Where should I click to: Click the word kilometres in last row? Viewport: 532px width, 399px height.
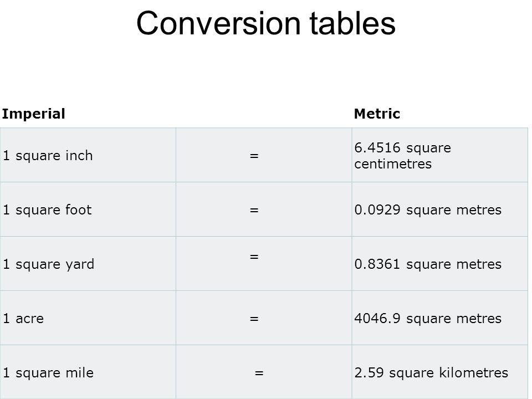(474, 372)
